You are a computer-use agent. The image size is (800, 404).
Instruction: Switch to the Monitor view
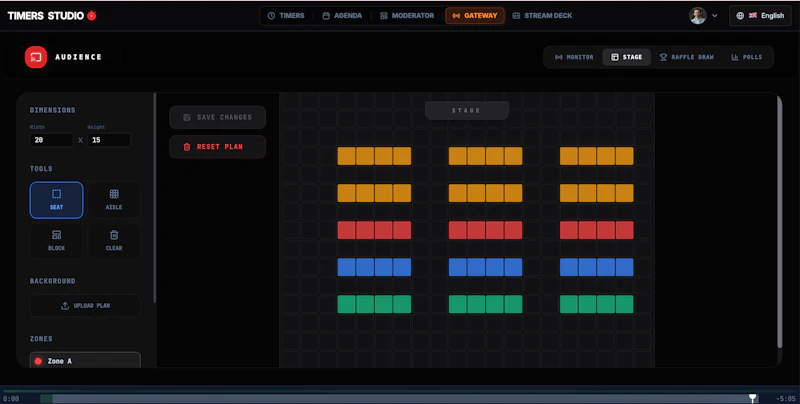pyautogui.click(x=574, y=57)
